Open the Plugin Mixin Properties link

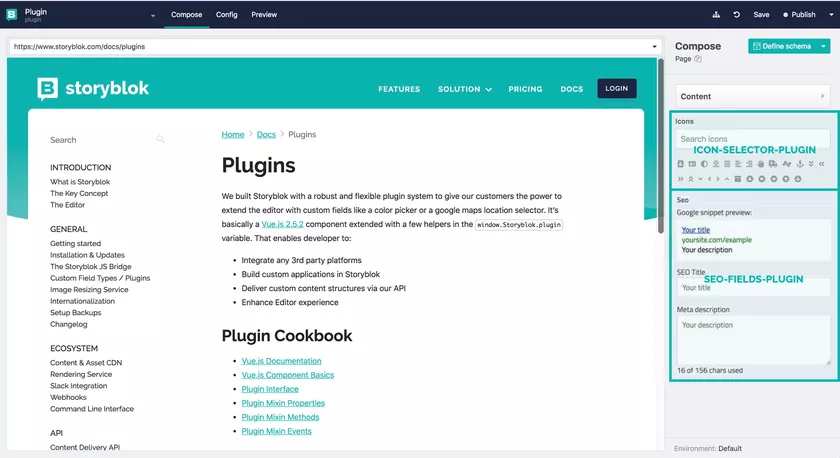[283, 403]
